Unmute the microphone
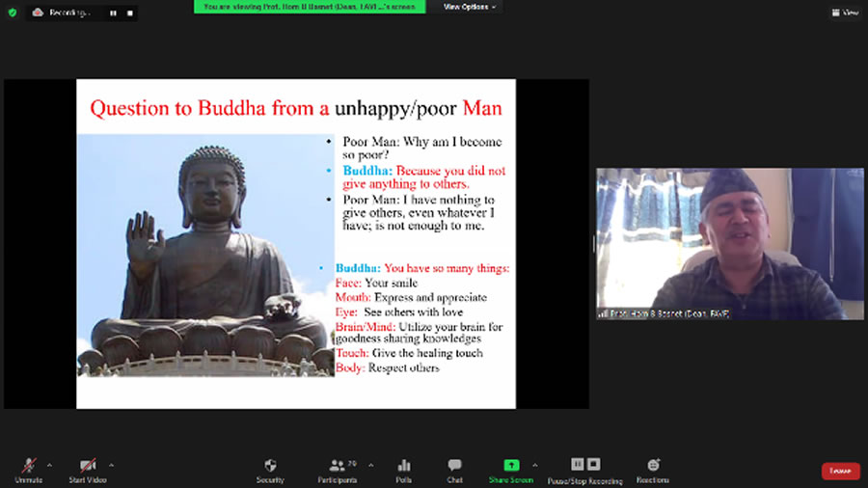Screen dimensions: 868x488 pos(28,471)
